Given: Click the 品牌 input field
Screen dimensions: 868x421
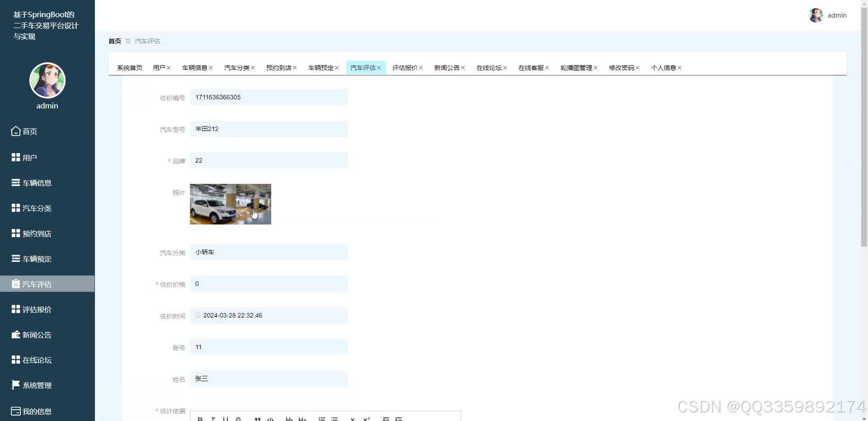Looking at the screenshot, I should click(269, 160).
